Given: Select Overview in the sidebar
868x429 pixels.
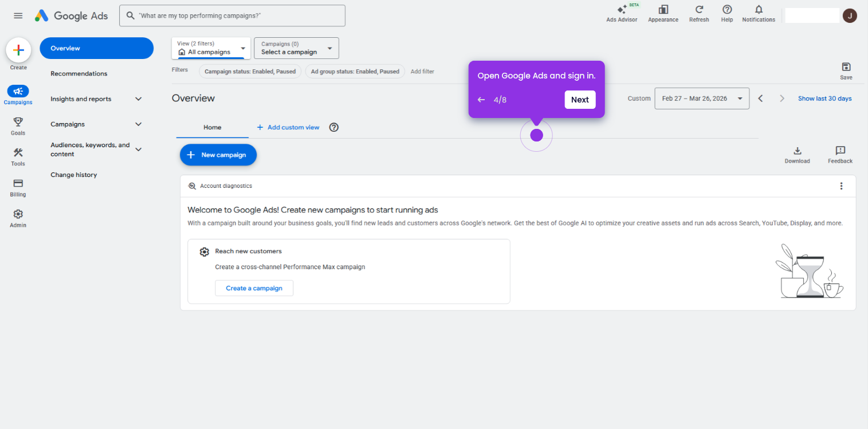Looking at the screenshot, I should click(97, 48).
